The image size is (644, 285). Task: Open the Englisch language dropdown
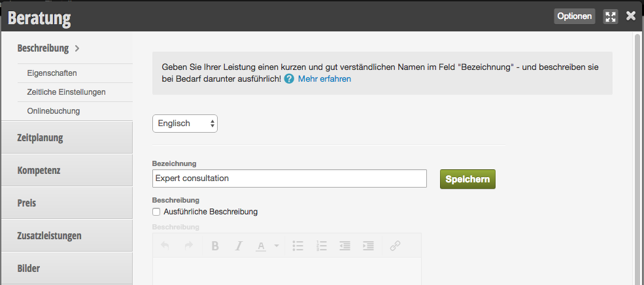(x=185, y=123)
